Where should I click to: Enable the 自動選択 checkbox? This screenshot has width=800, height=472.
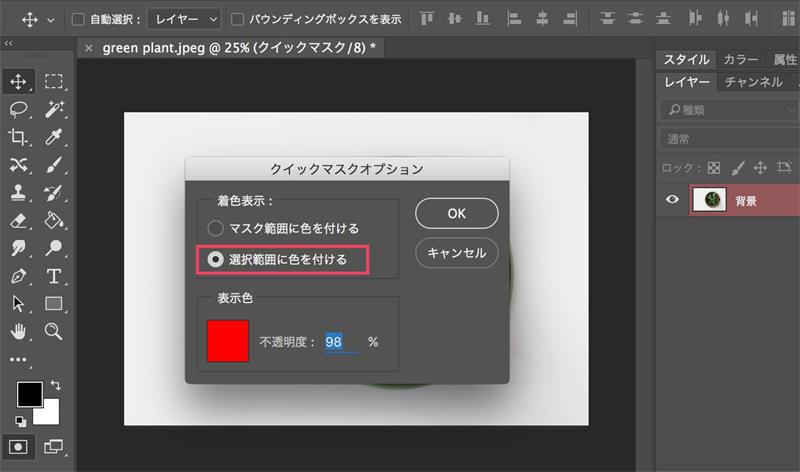79,19
